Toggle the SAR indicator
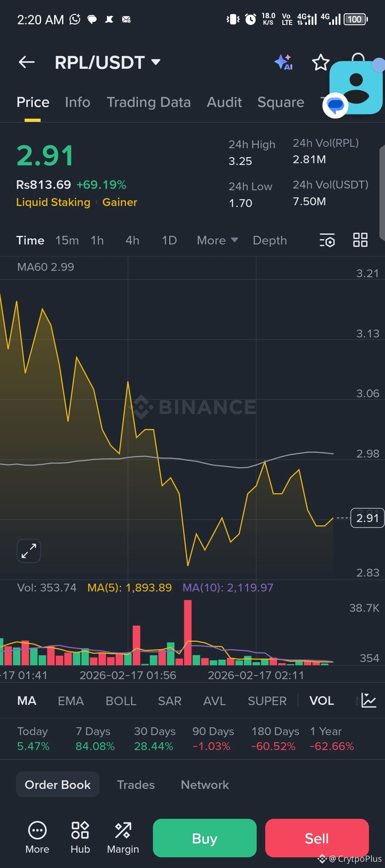 (170, 701)
